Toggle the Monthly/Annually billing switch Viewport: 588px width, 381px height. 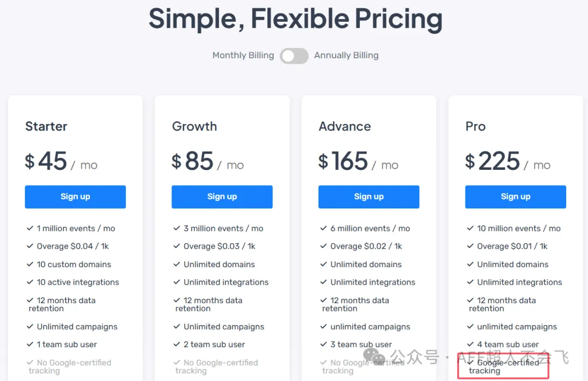[294, 56]
